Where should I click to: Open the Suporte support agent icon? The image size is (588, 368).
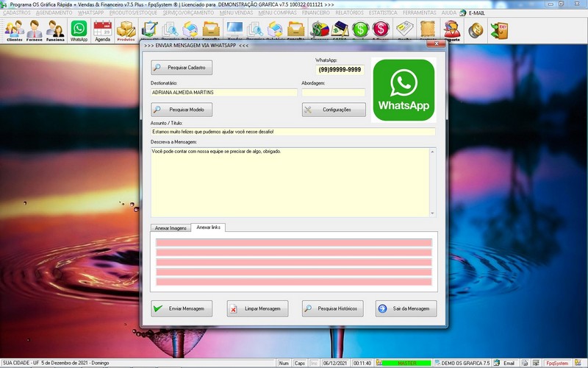(x=452, y=30)
